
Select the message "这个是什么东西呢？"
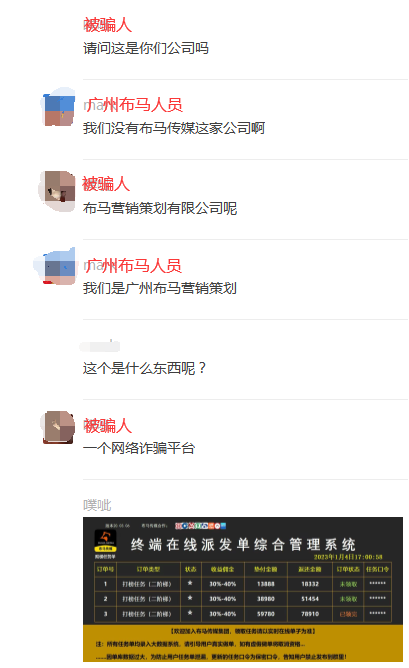(x=144, y=368)
